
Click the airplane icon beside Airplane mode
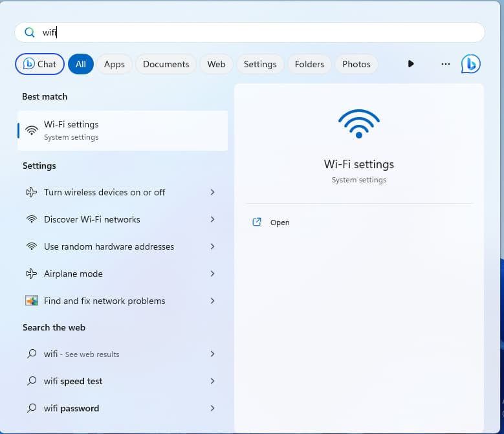pos(32,274)
